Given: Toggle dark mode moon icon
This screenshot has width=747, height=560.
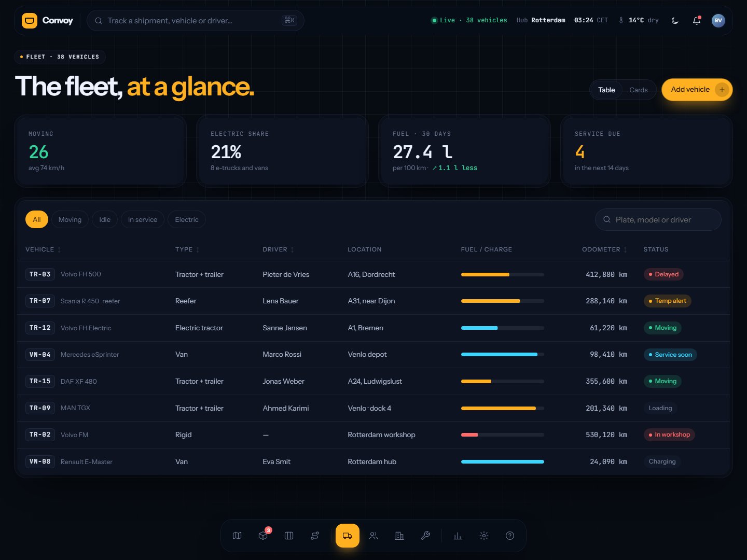Looking at the screenshot, I should (675, 21).
